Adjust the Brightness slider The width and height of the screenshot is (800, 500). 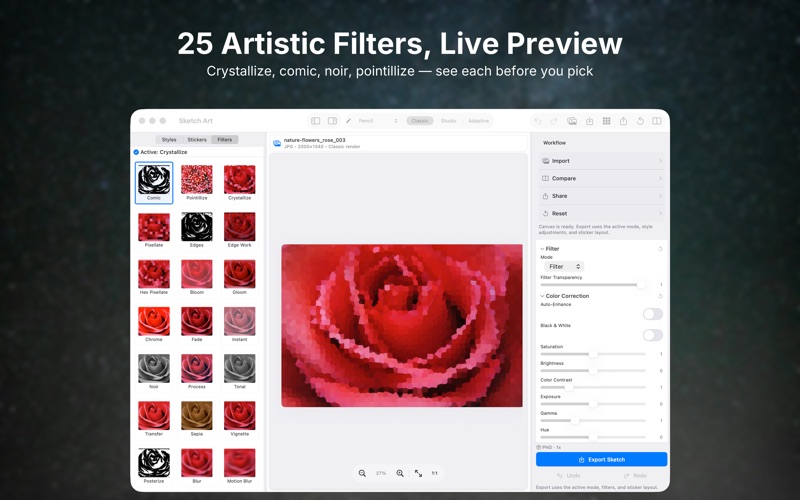tap(593, 371)
